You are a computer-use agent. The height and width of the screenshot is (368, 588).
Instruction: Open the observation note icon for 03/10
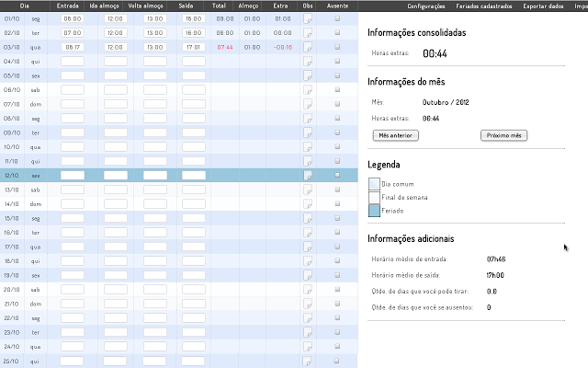point(309,46)
